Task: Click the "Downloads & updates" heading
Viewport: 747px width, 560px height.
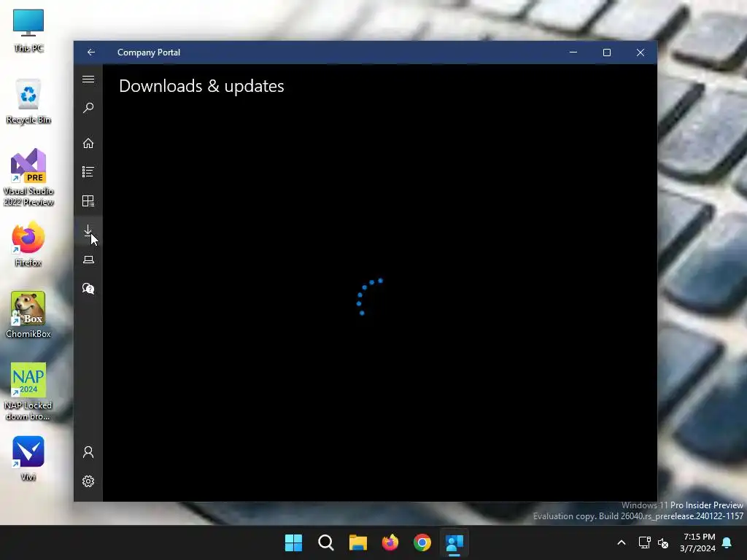Action: point(201,86)
